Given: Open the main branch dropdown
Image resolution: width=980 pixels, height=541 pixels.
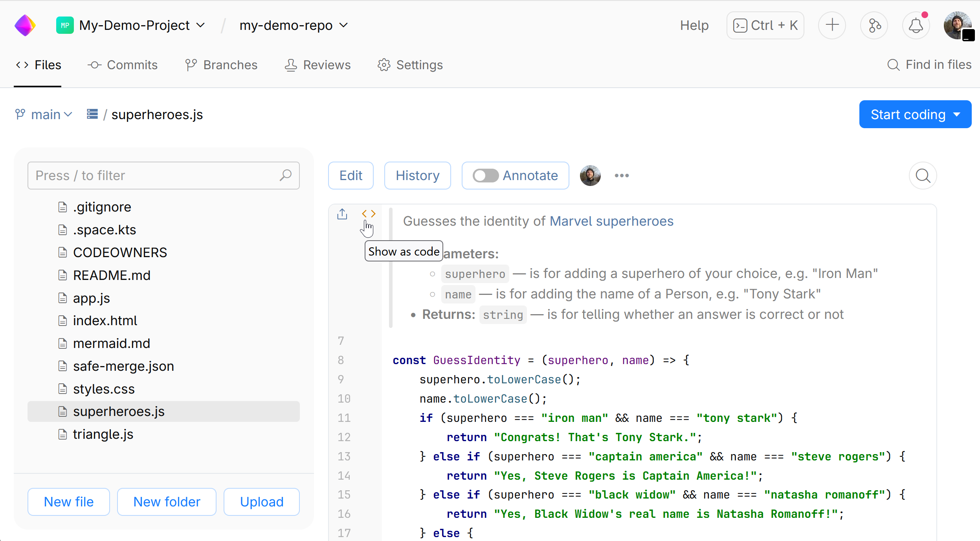Looking at the screenshot, I should [x=44, y=114].
